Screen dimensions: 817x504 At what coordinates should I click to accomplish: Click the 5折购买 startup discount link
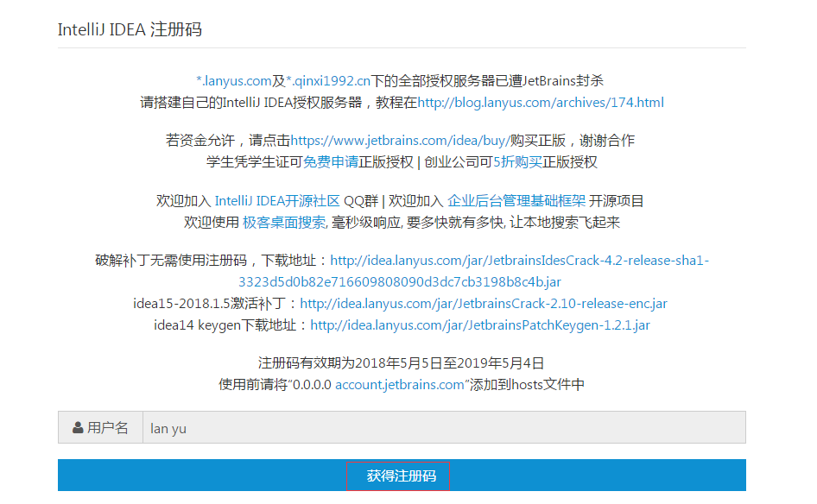point(517,162)
